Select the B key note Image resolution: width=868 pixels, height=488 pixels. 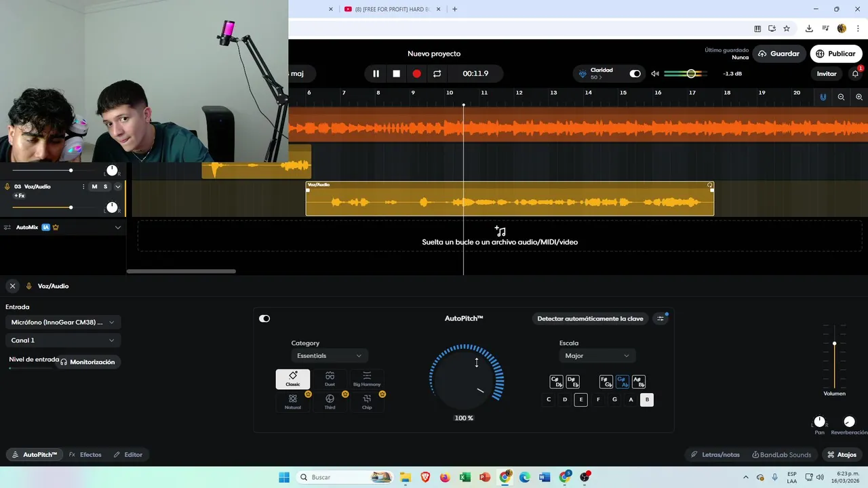647,400
